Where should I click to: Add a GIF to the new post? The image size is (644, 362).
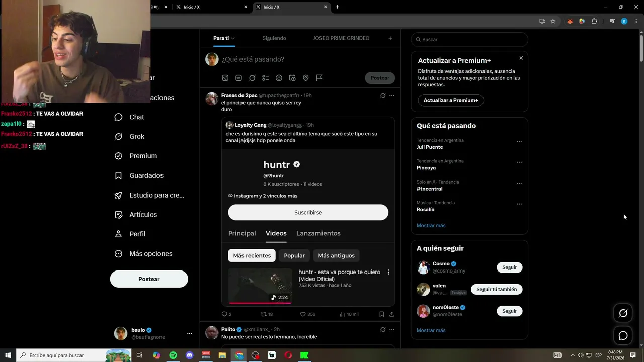pyautogui.click(x=238, y=78)
